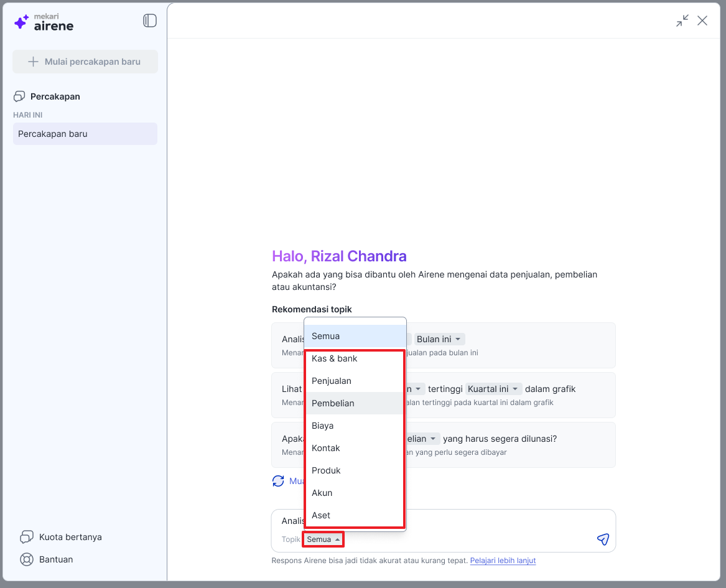Image resolution: width=726 pixels, height=588 pixels.
Task: Click the Kuota bertanya chat icon
Action: click(27, 537)
